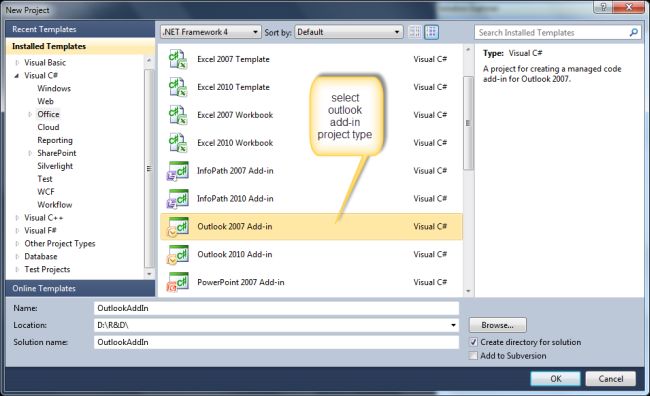650x396 pixels.
Task: Select the InfoPath 2010 Add-in template name
Action: pos(235,199)
